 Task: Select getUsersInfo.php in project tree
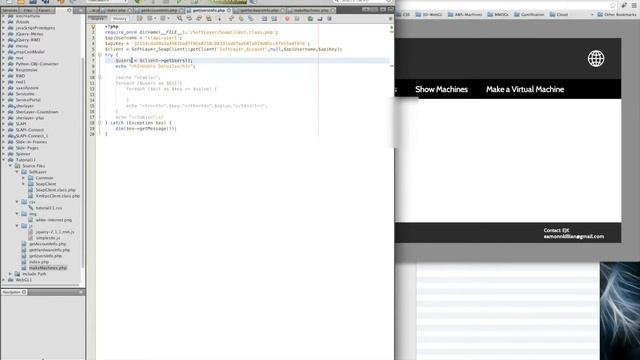click(45, 256)
